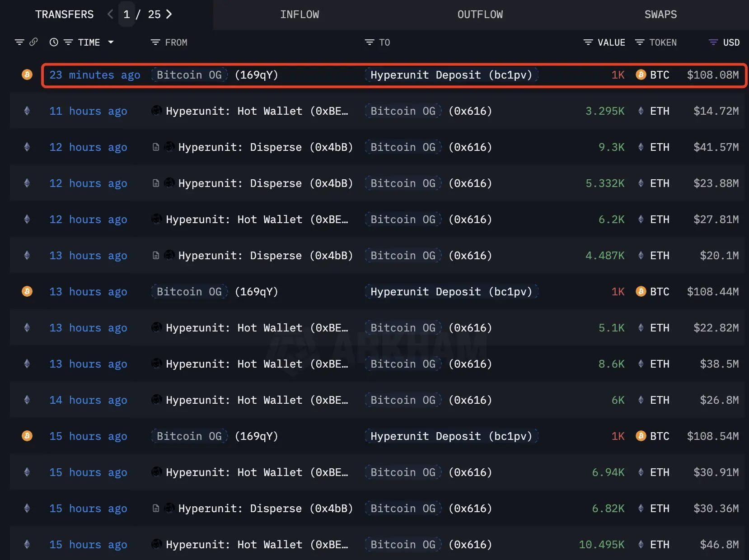749x560 pixels.
Task: Go to previous transfers page arrow
Action: click(110, 14)
